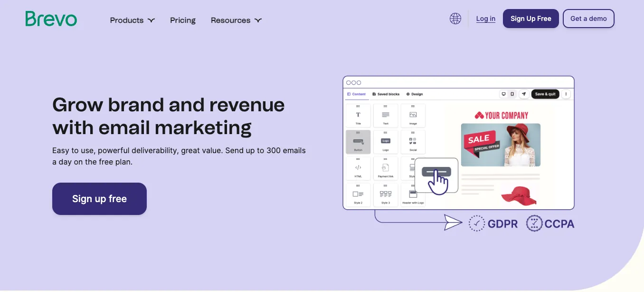This screenshot has width=644, height=292.
Task: Select the Style 2 layout block
Action: pos(358,195)
